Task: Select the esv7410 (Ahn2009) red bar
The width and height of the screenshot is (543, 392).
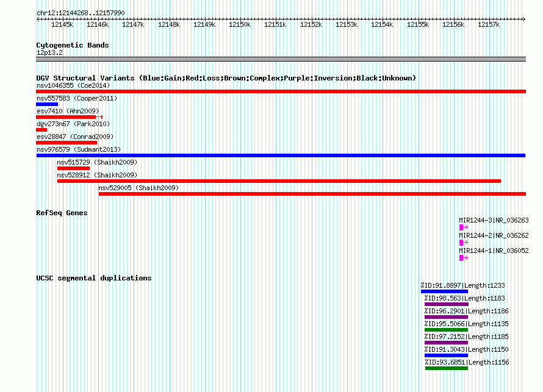Action: click(70, 117)
